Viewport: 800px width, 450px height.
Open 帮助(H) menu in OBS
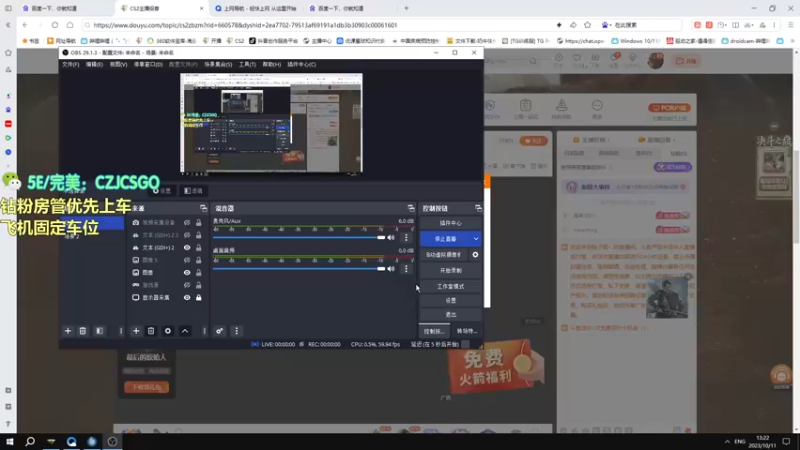click(x=271, y=65)
